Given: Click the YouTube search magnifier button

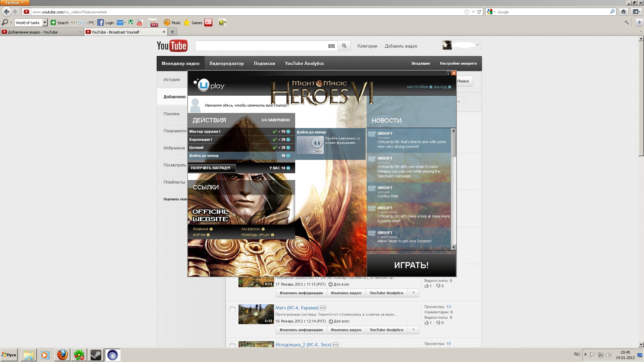Looking at the screenshot, I should [x=344, y=46].
